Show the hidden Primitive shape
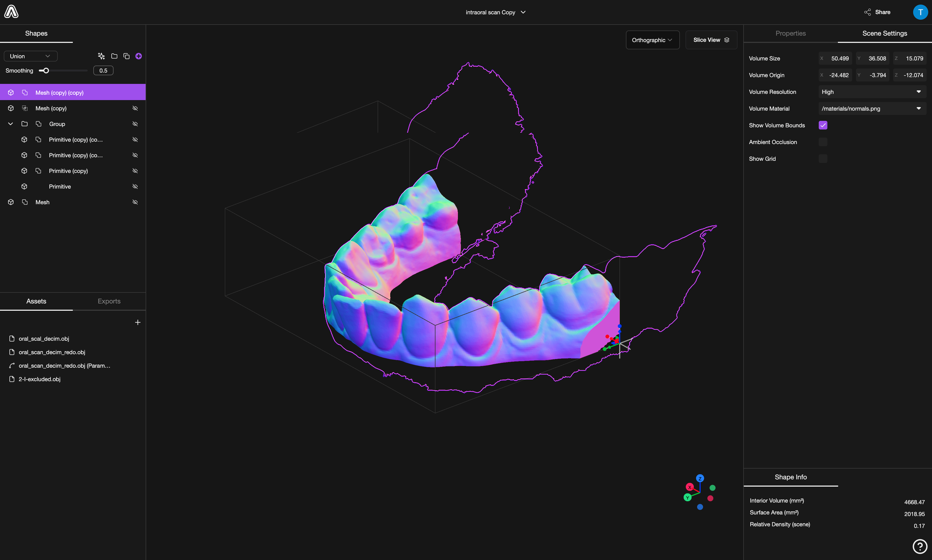 pos(135,186)
